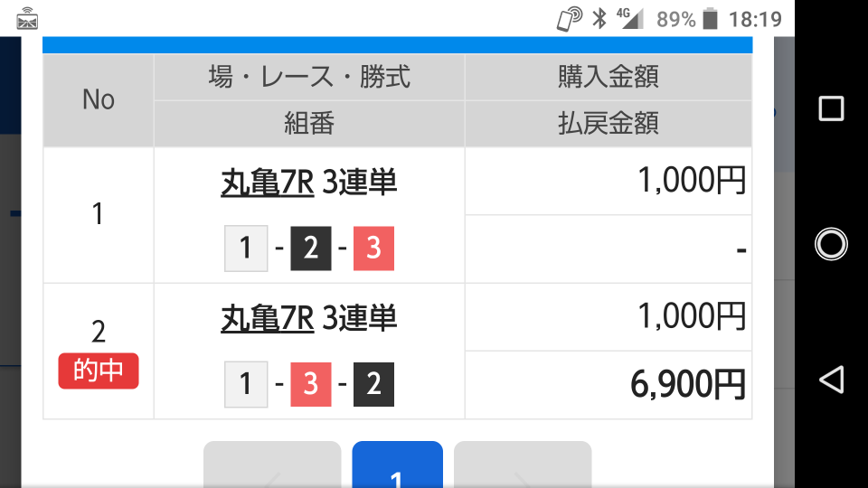Tap the cast notification icon at top-left
868x488 pixels.
(x=26, y=19)
